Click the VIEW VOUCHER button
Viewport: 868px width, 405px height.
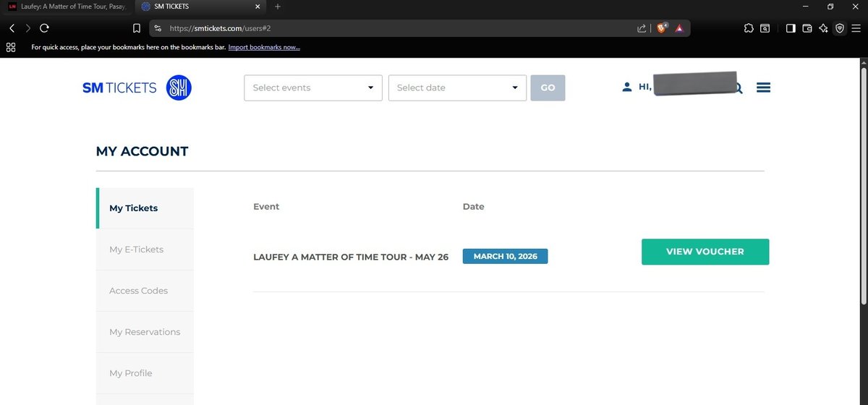click(705, 252)
